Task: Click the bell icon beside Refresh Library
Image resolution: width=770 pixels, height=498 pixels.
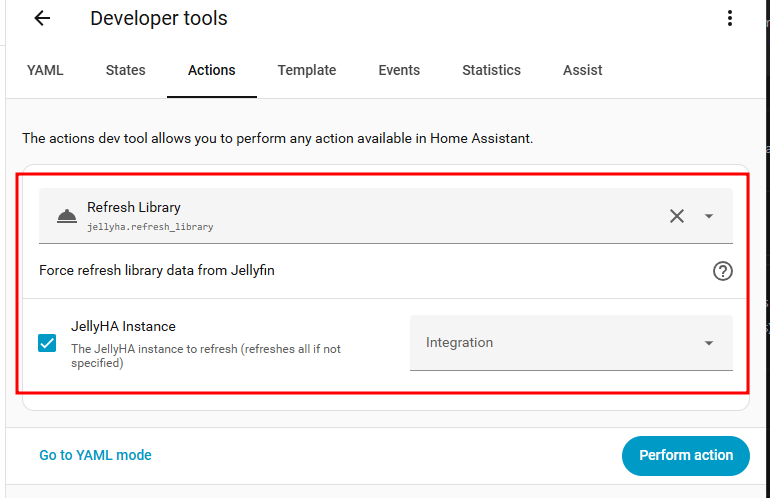Action: [67, 216]
